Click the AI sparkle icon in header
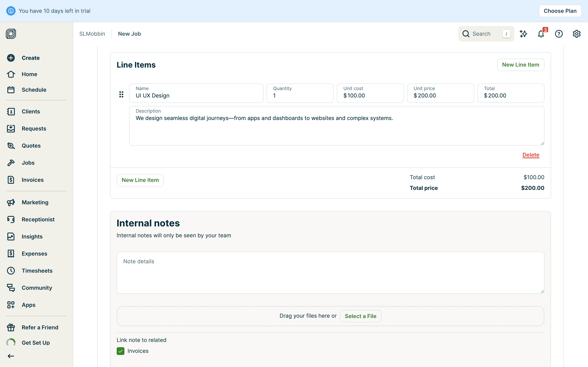 pyautogui.click(x=523, y=34)
